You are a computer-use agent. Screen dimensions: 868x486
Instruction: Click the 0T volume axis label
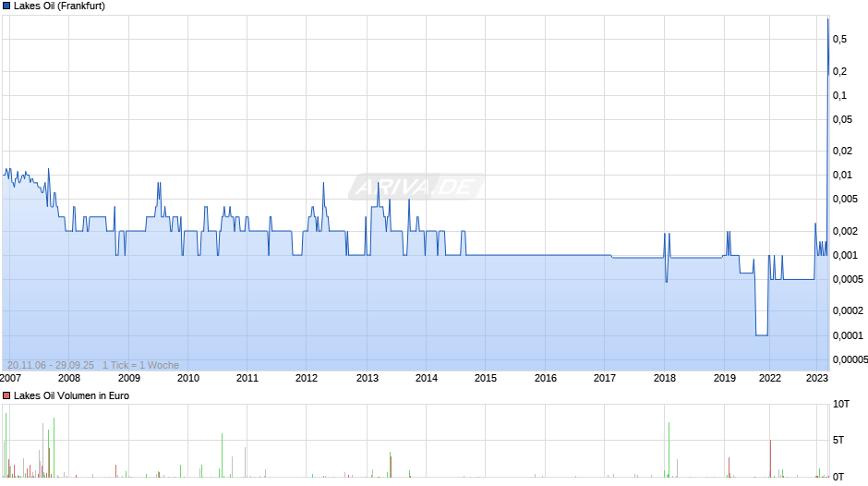tap(838, 477)
